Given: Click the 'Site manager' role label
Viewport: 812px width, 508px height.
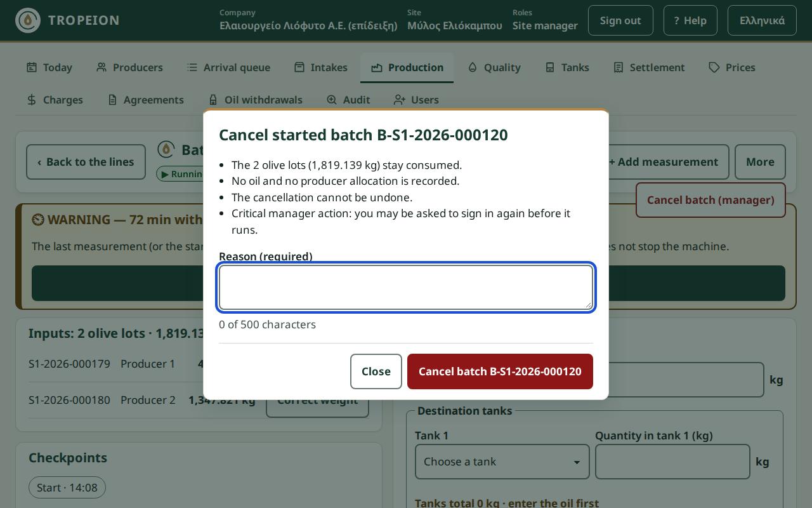Looking at the screenshot, I should click(x=545, y=26).
